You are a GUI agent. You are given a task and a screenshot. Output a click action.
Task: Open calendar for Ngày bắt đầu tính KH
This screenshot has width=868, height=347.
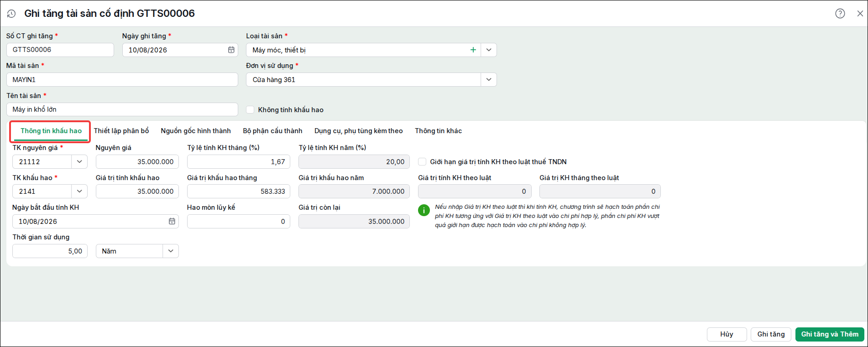click(x=172, y=221)
